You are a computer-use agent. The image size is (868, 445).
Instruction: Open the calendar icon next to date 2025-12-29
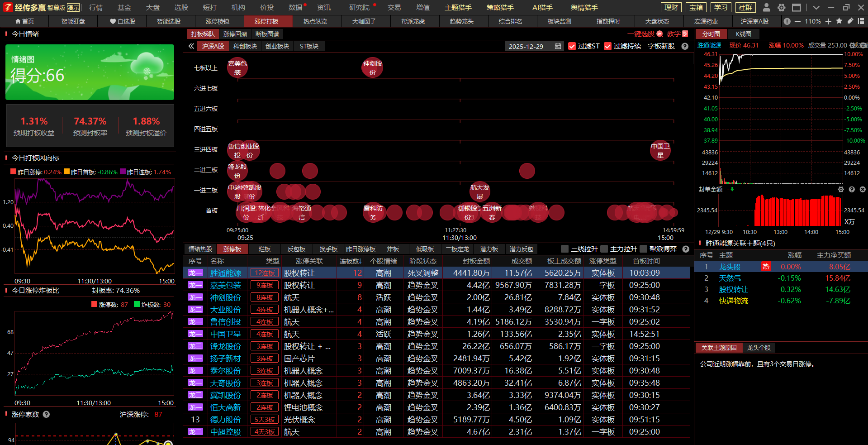pos(558,46)
